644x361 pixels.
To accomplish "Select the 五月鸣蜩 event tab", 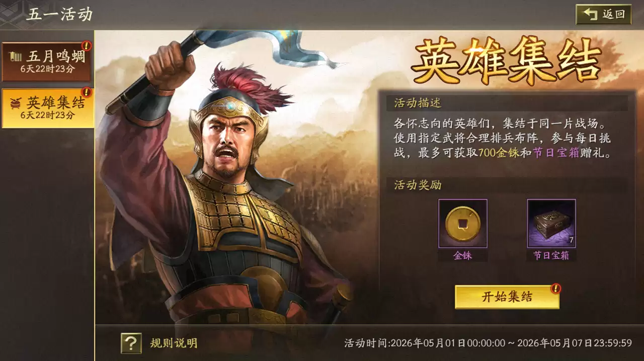I will pyautogui.click(x=47, y=61).
